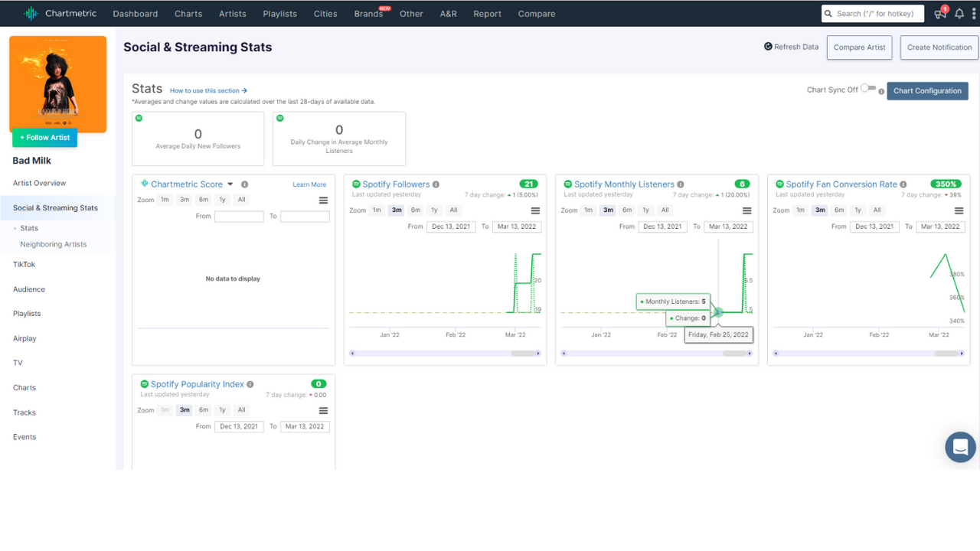Click the Fan Conversion Rate range scrollbar handle
The width and height of the screenshot is (980, 551).
[946, 354]
